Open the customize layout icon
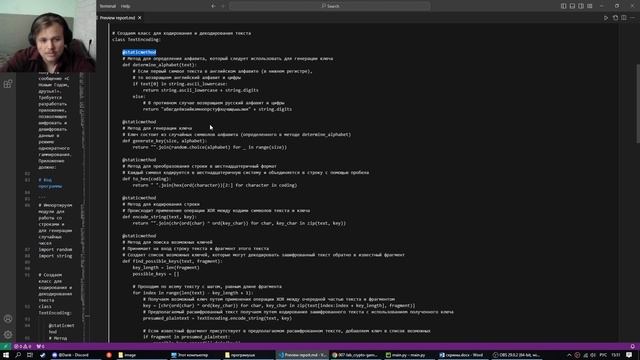The width and height of the screenshot is (640, 360). click(x=590, y=6)
